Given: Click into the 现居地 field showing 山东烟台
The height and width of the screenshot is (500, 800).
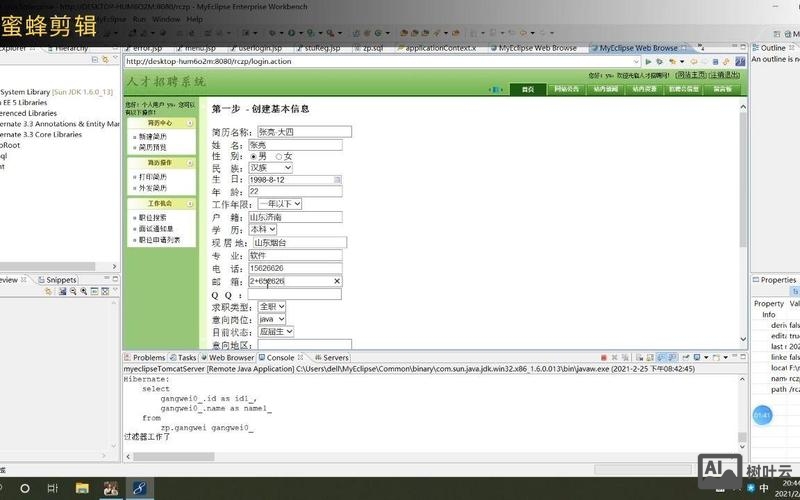Looking at the screenshot, I should click(x=299, y=243).
